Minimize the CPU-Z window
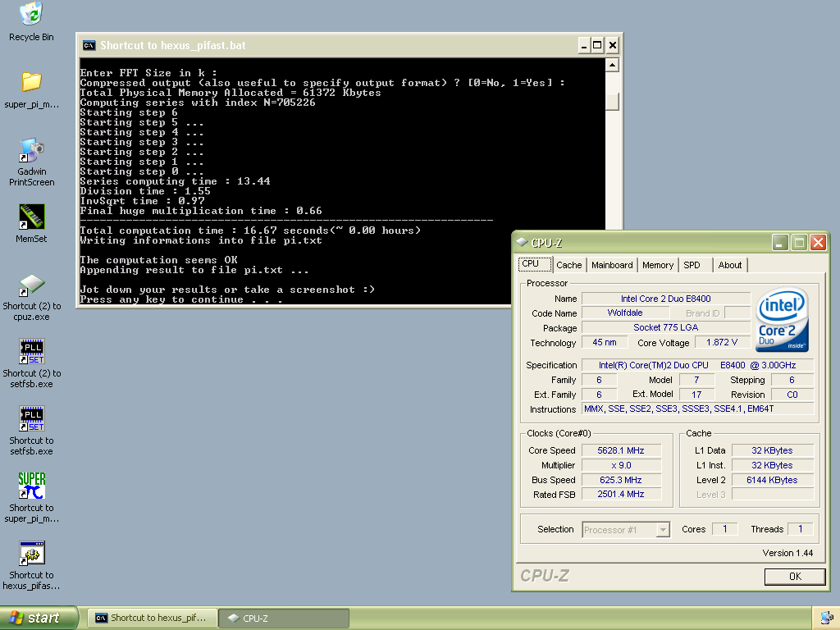The width and height of the screenshot is (840, 630). coord(780,243)
